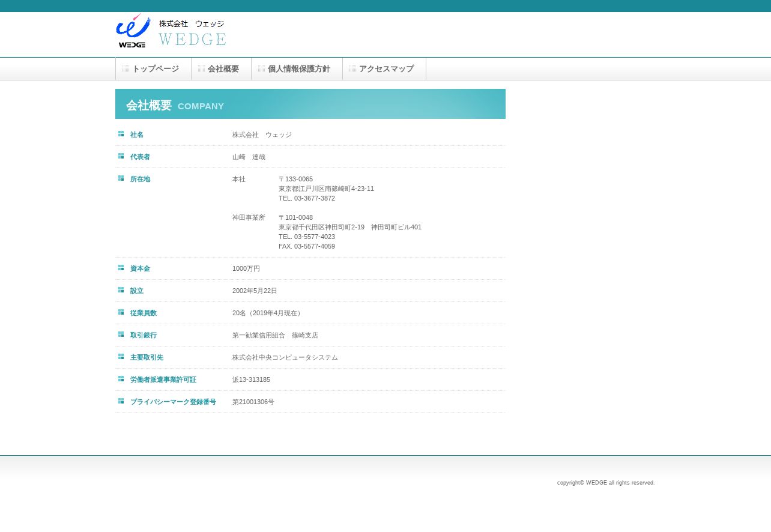Click the company name value 株式会社 ウェッジ in table
The width and height of the screenshot is (771, 532).
tap(262, 135)
